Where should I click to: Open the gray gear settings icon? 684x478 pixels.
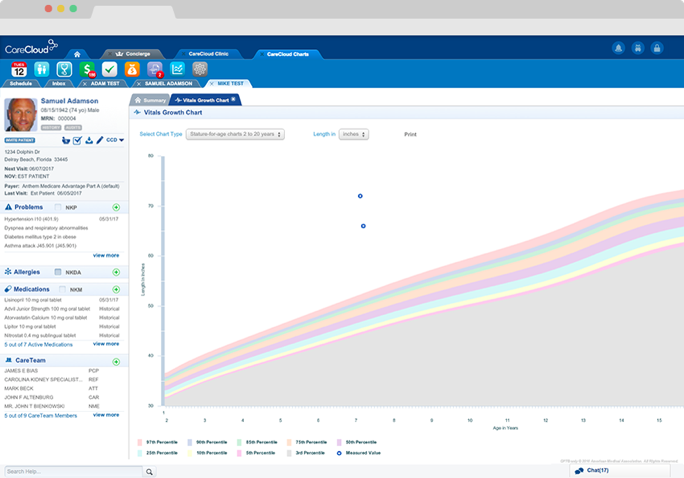pos(200,69)
